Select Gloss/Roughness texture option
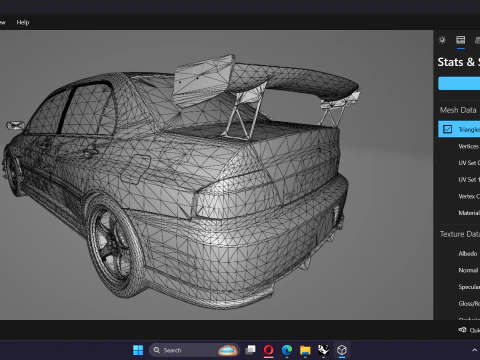This screenshot has width=480, height=360. pos(469,304)
